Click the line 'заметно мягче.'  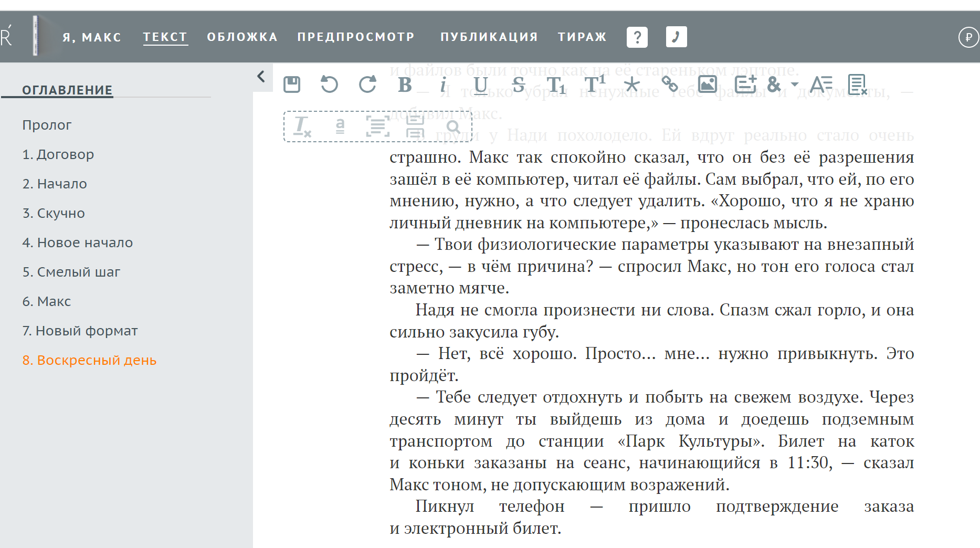coord(449,288)
